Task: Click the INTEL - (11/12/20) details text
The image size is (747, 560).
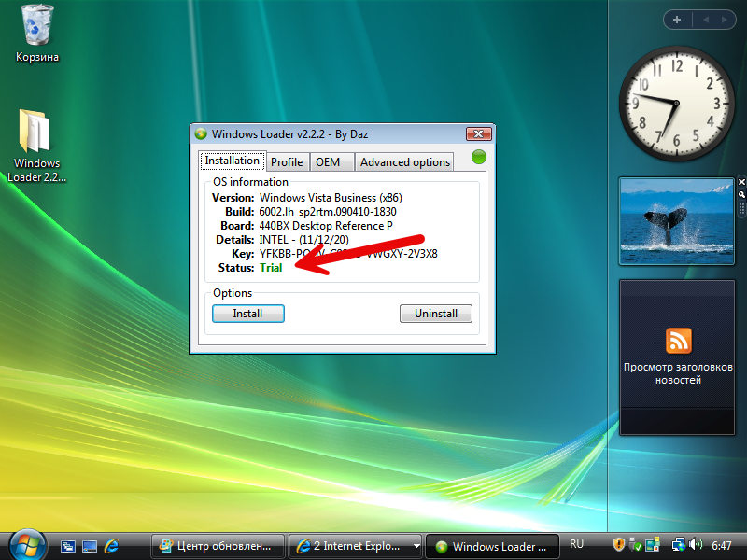Action: tap(304, 240)
